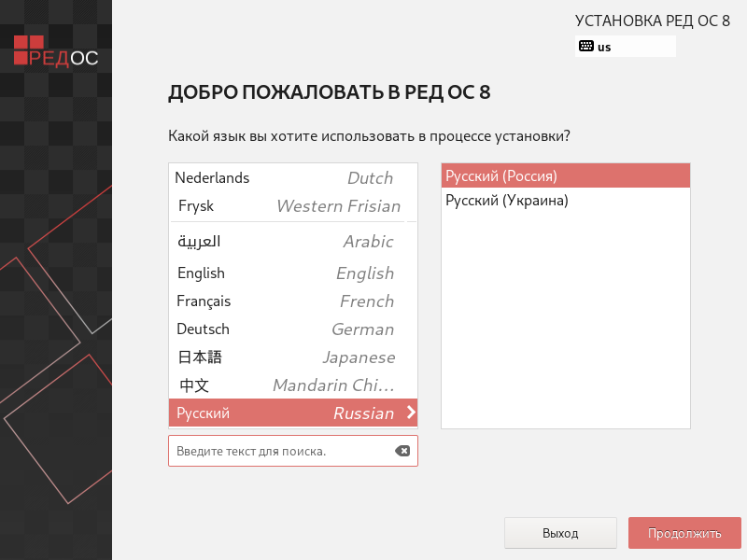This screenshot has width=747, height=560.
Task: Select English from the language list
Action: click(x=293, y=273)
